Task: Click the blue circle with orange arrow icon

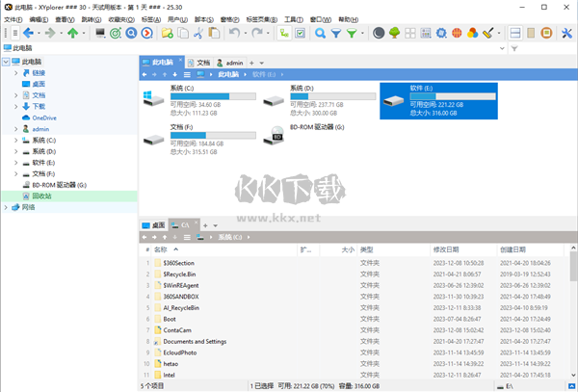Action: [146, 33]
